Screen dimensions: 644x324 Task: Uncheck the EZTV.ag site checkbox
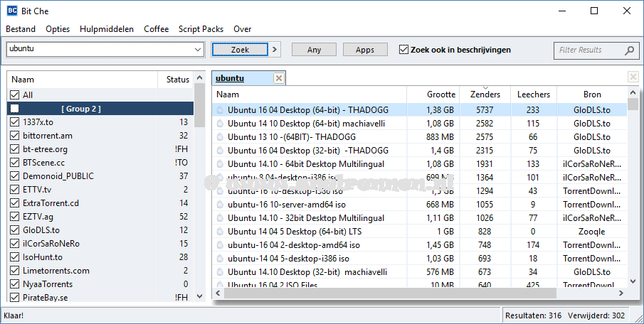pos(15,217)
